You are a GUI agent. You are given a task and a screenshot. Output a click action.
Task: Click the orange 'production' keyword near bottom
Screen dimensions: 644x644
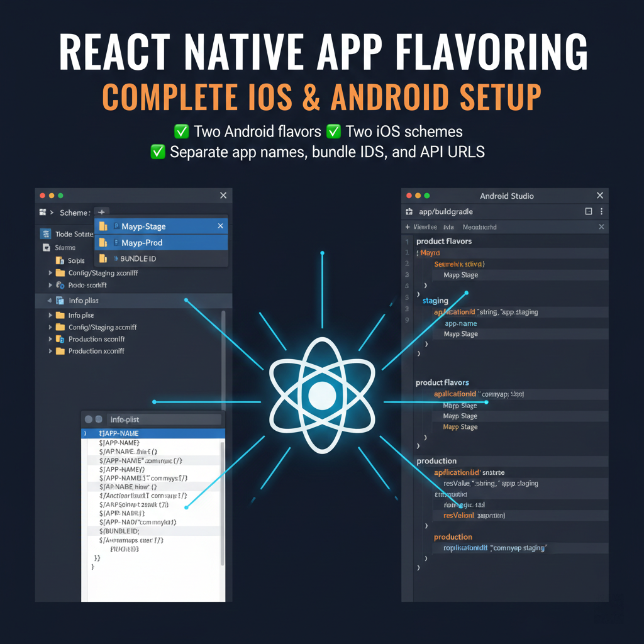(x=453, y=537)
